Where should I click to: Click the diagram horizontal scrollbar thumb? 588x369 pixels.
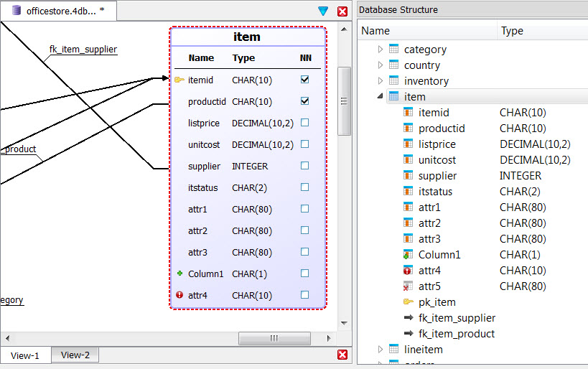click(274, 338)
